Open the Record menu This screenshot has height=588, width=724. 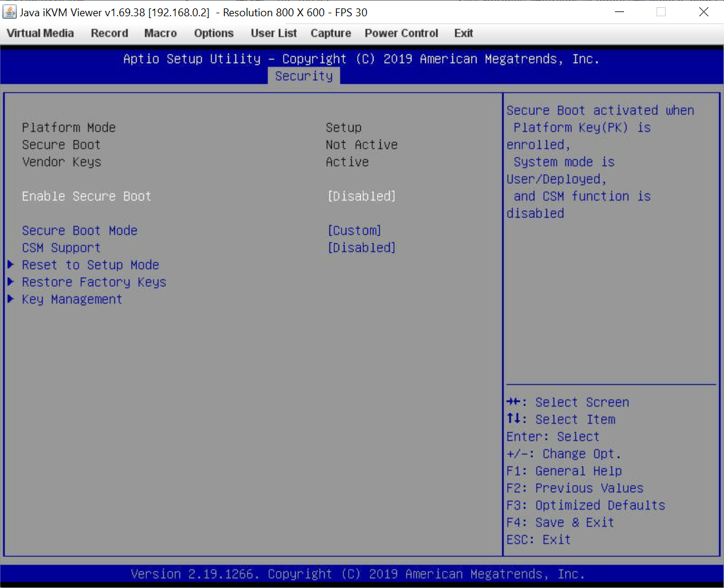(x=109, y=33)
